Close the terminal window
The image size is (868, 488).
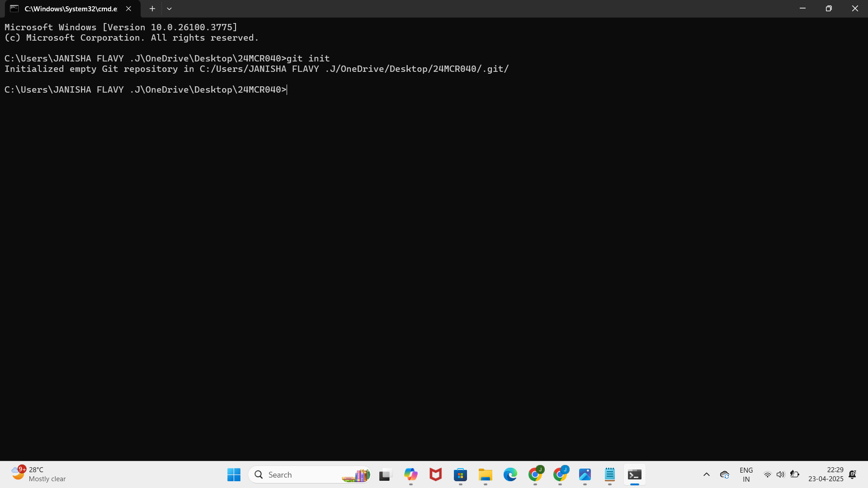[855, 9]
